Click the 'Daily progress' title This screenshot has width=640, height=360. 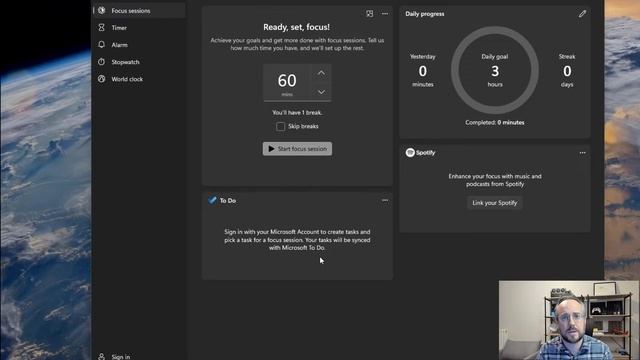(x=425, y=14)
